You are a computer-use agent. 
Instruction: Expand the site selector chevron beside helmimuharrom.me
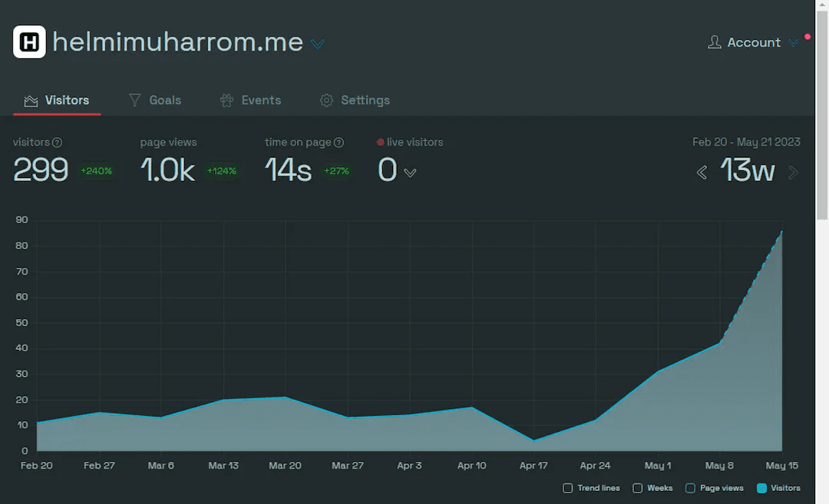(x=317, y=44)
